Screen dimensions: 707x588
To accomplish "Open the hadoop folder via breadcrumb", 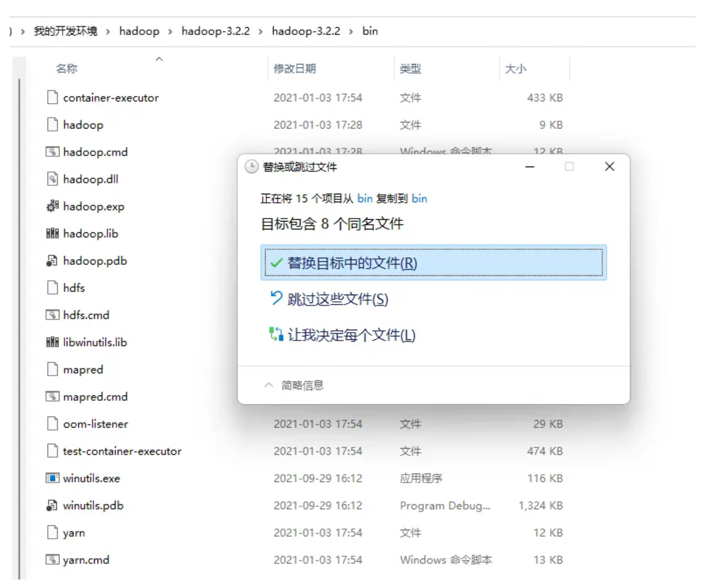I will 139,31.
